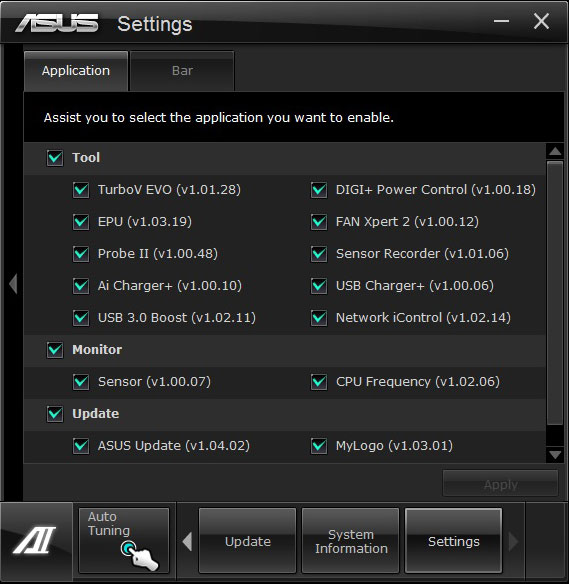Switch to the Bar tab
The height and width of the screenshot is (584, 569).
[x=182, y=71]
